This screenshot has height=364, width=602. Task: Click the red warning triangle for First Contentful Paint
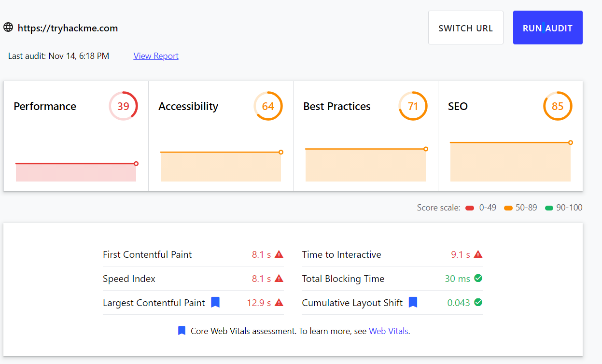coord(279,254)
